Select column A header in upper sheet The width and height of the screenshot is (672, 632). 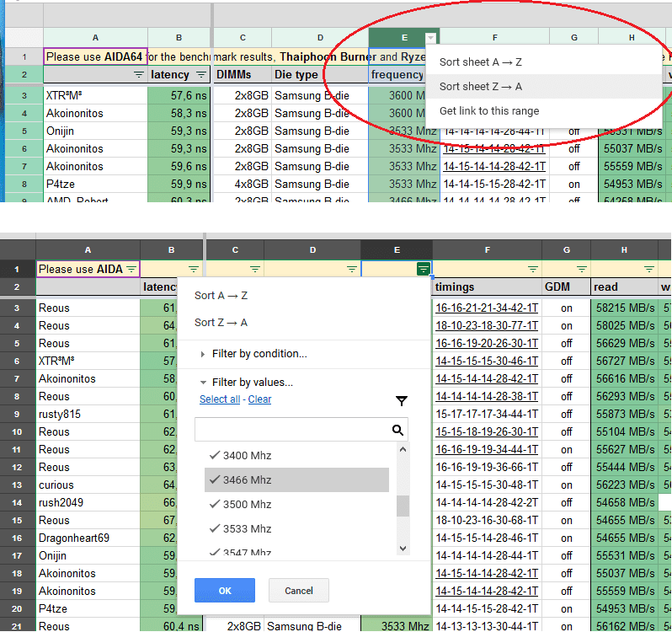95,38
